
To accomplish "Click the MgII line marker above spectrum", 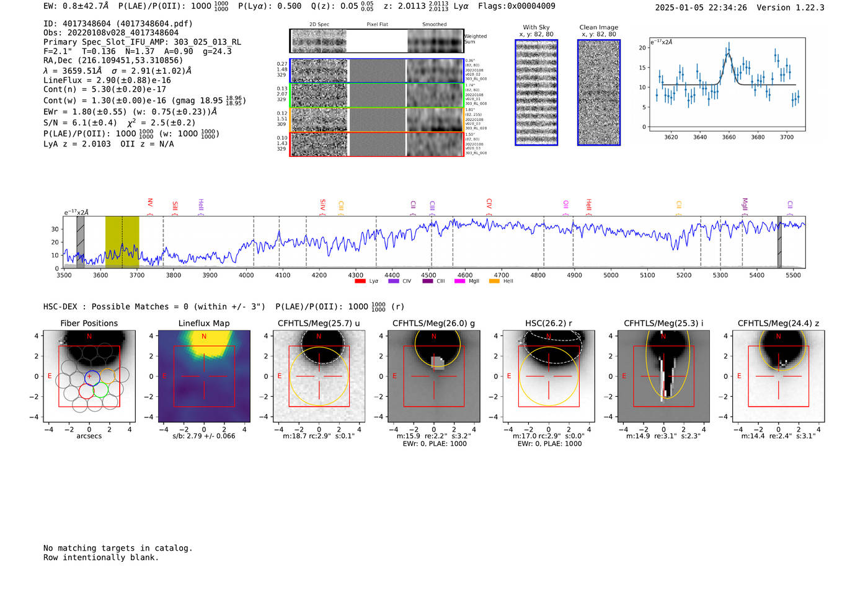I will [745, 206].
